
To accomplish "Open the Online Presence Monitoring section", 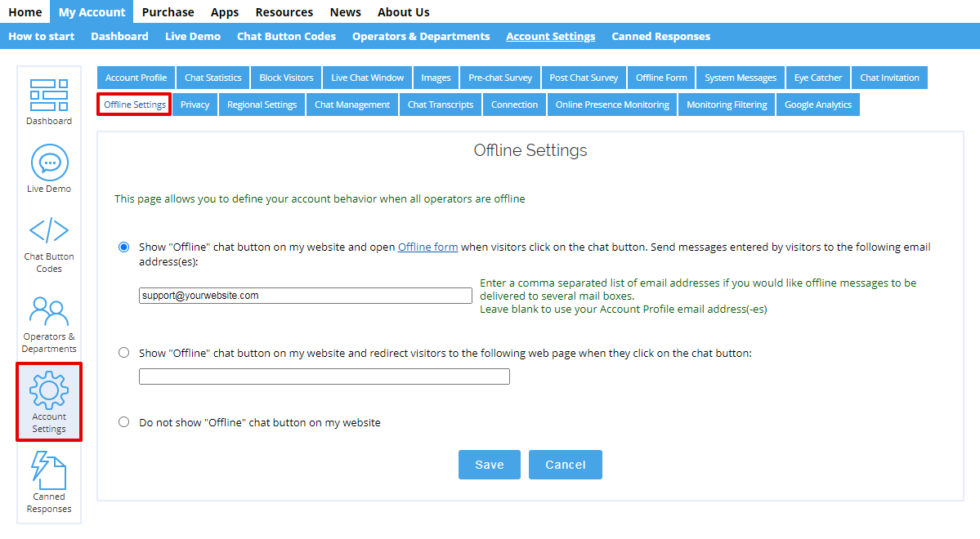I will pyautogui.click(x=611, y=104).
